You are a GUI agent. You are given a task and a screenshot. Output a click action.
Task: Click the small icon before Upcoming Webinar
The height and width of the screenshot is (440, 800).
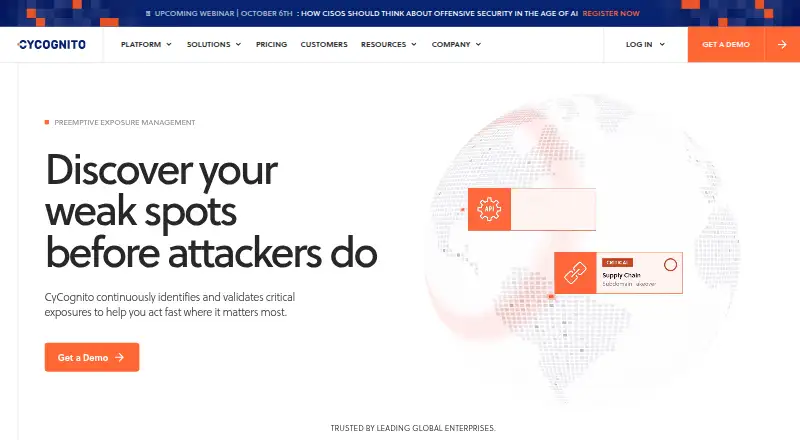click(x=148, y=13)
